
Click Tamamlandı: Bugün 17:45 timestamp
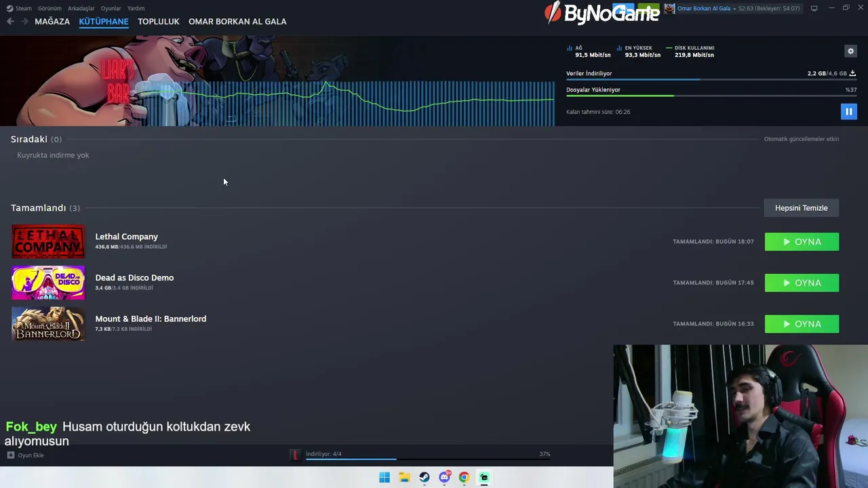pyautogui.click(x=713, y=283)
